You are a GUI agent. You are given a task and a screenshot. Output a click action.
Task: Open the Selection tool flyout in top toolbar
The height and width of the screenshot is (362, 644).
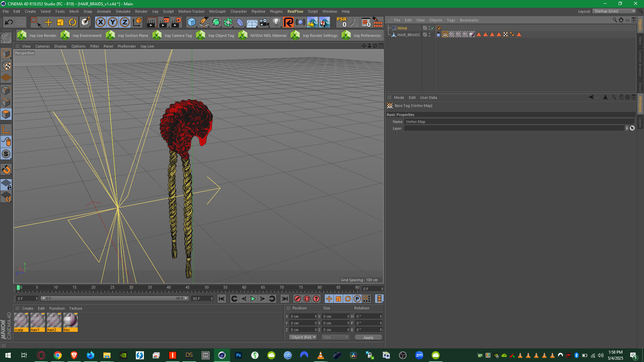36,22
